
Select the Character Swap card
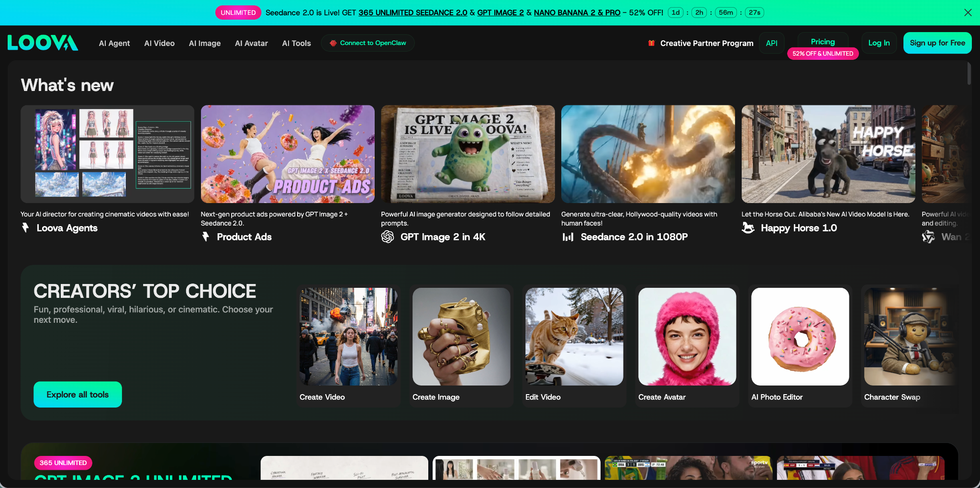point(910,346)
